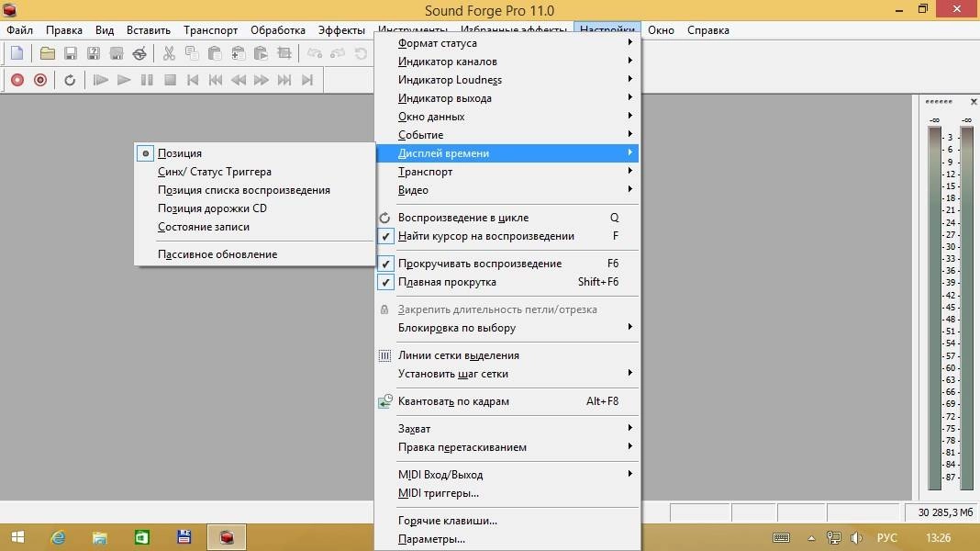Click the Repeat circular arrow after Redo

[x=361, y=53]
